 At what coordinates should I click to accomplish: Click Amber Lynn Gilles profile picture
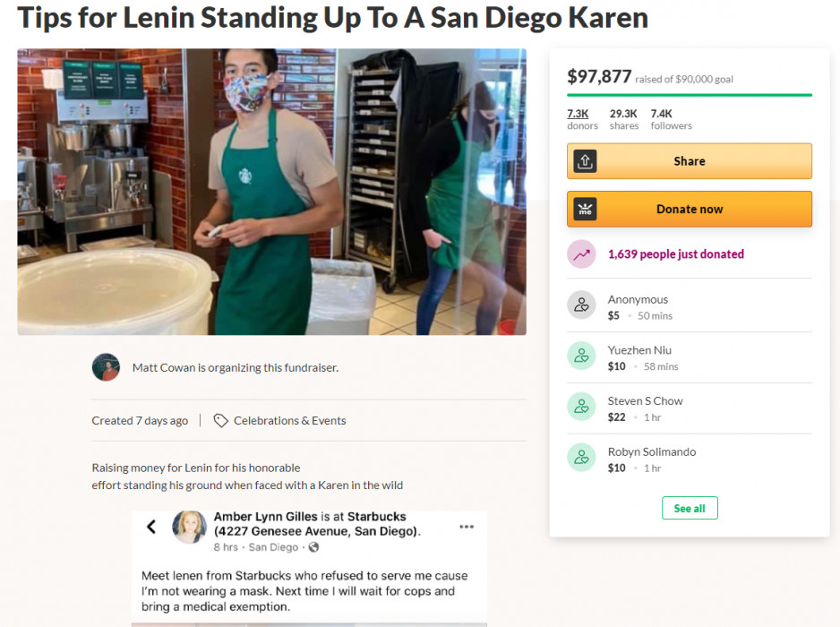(189, 527)
